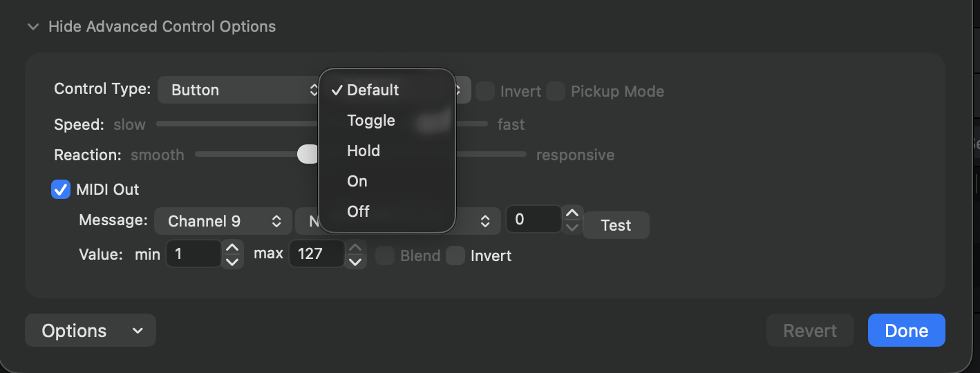Toggle the Blend checkbox

pyautogui.click(x=384, y=256)
